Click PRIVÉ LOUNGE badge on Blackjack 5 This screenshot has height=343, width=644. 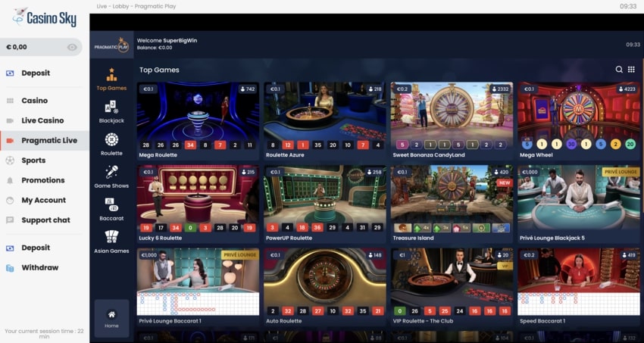pyautogui.click(x=621, y=172)
